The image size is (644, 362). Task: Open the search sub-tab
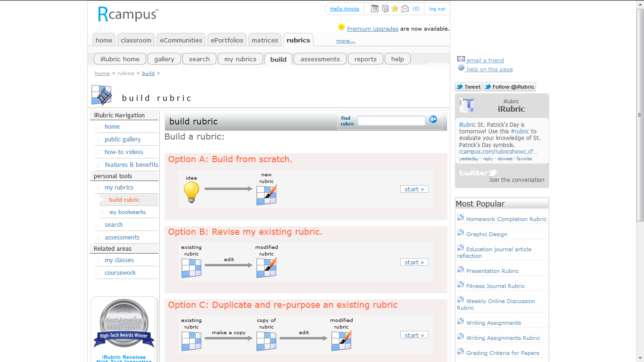(x=199, y=59)
